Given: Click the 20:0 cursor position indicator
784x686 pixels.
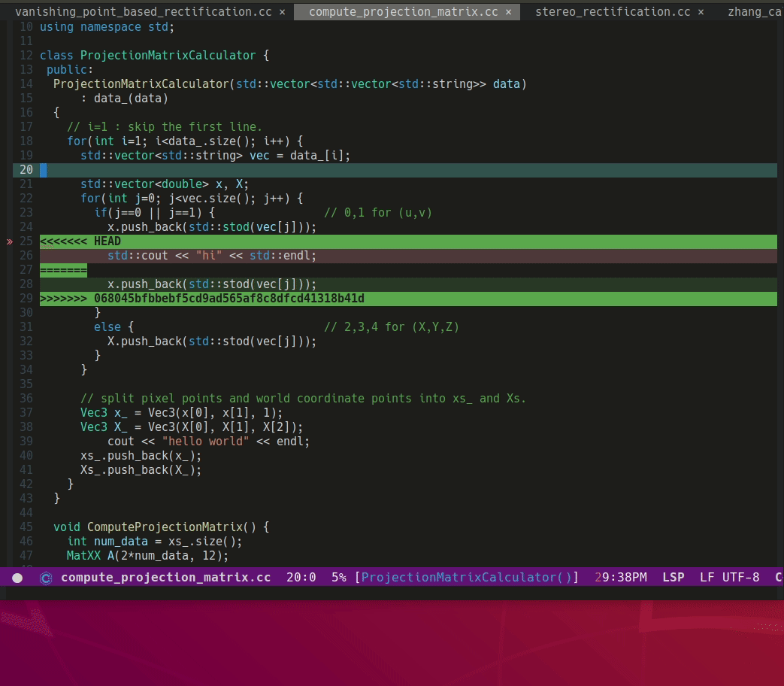Looking at the screenshot, I should [301, 578].
